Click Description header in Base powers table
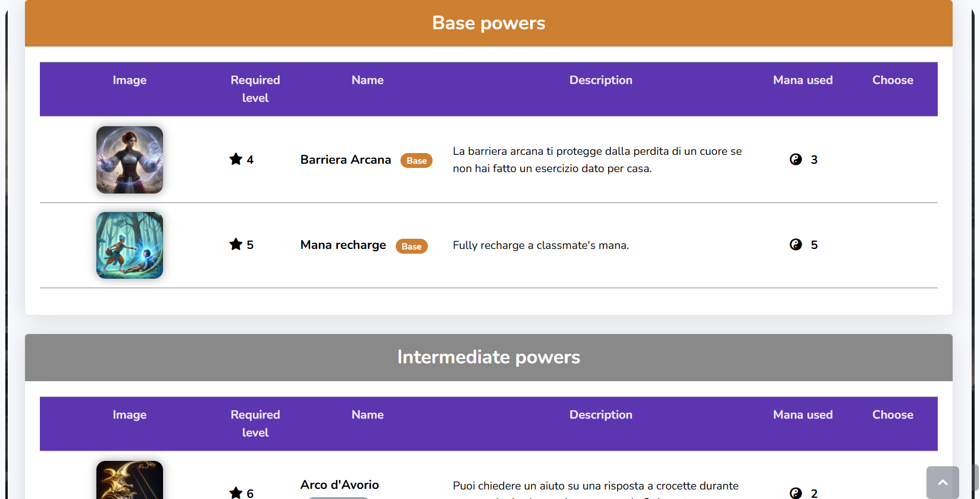 pyautogui.click(x=601, y=80)
